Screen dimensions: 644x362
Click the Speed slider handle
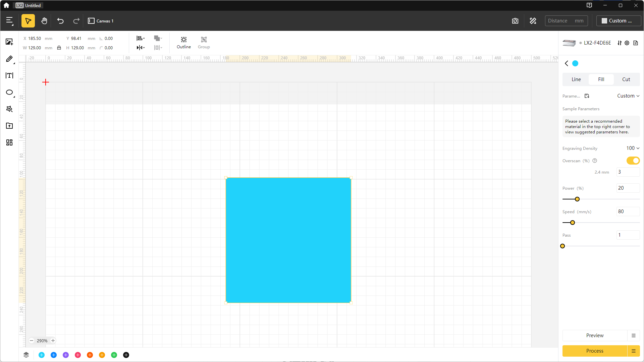click(573, 223)
